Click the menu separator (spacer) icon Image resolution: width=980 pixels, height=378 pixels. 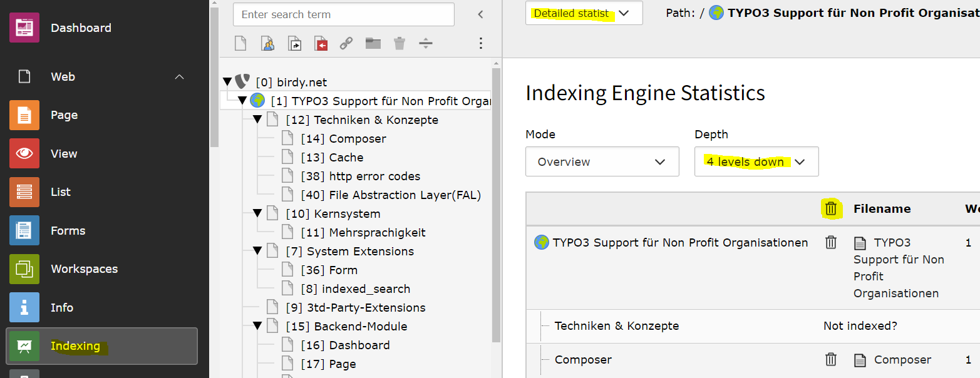426,44
